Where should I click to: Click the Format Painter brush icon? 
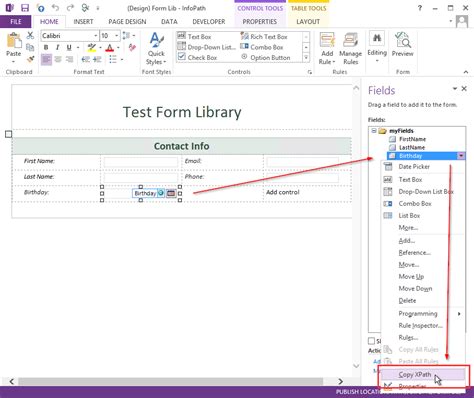tap(30, 59)
